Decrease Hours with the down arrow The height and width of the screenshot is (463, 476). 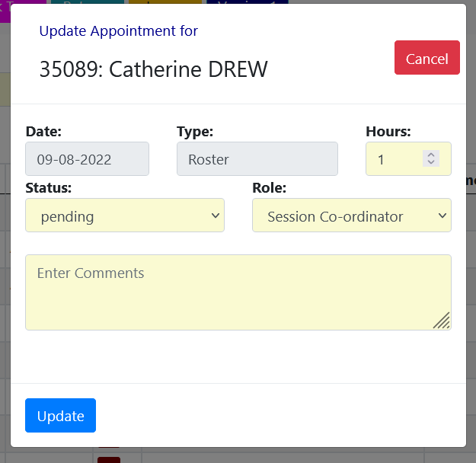tap(431, 163)
